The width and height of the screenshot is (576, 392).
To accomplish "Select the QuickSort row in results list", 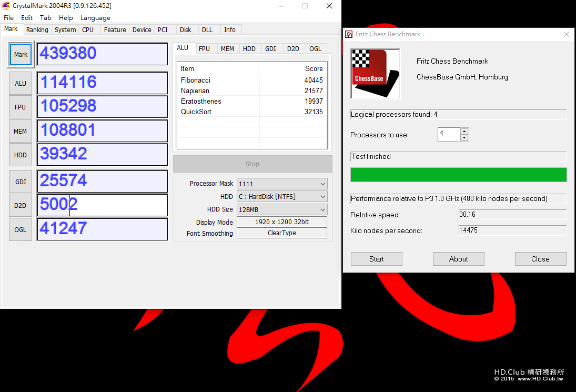I will [252, 112].
